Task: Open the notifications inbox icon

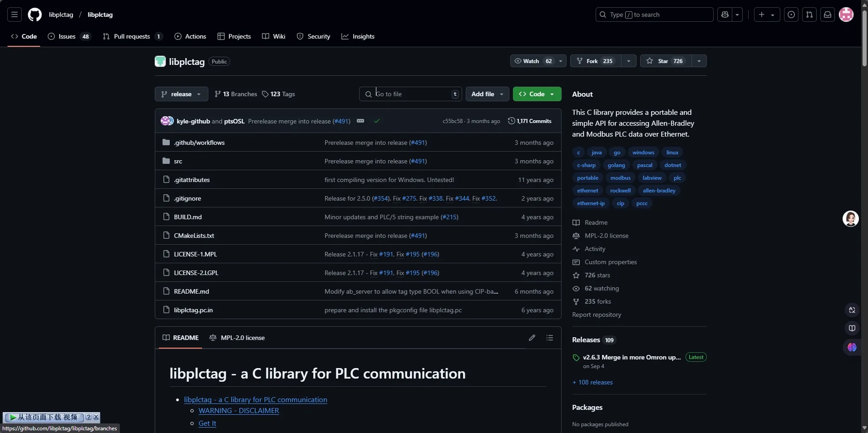Action: [828, 15]
